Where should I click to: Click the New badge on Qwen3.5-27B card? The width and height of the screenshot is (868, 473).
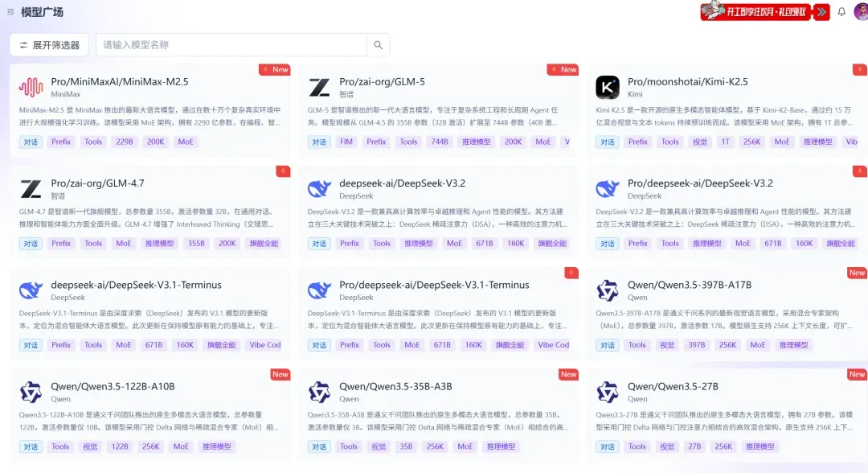click(x=857, y=374)
